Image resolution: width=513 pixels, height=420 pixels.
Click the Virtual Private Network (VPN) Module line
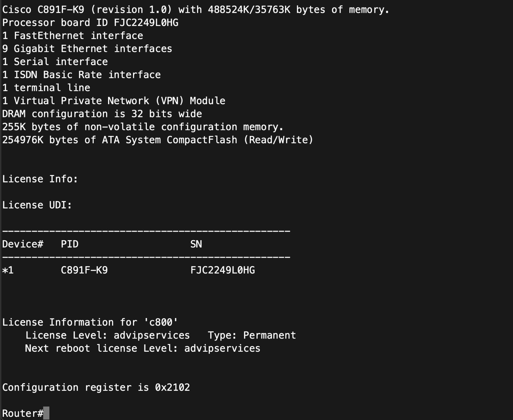pos(114,101)
